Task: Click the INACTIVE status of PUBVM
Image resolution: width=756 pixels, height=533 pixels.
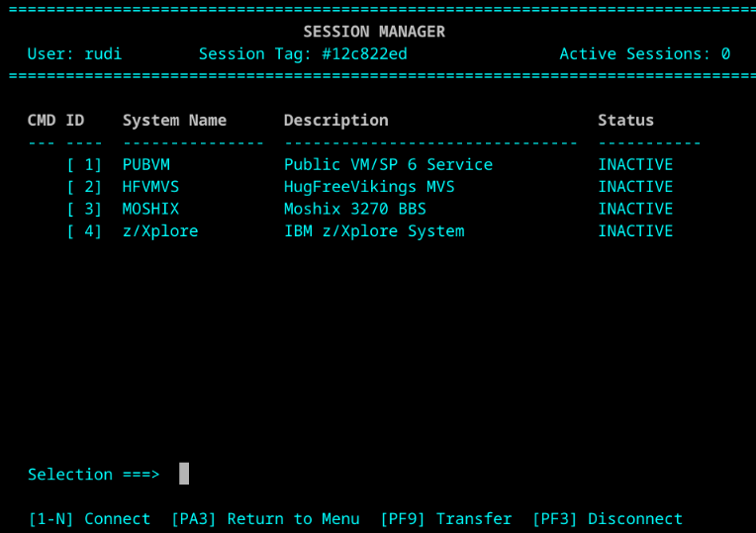Action: (x=635, y=165)
